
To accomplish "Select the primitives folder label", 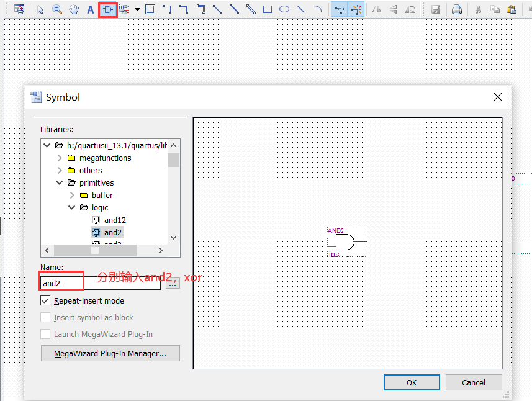I will (97, 183).
